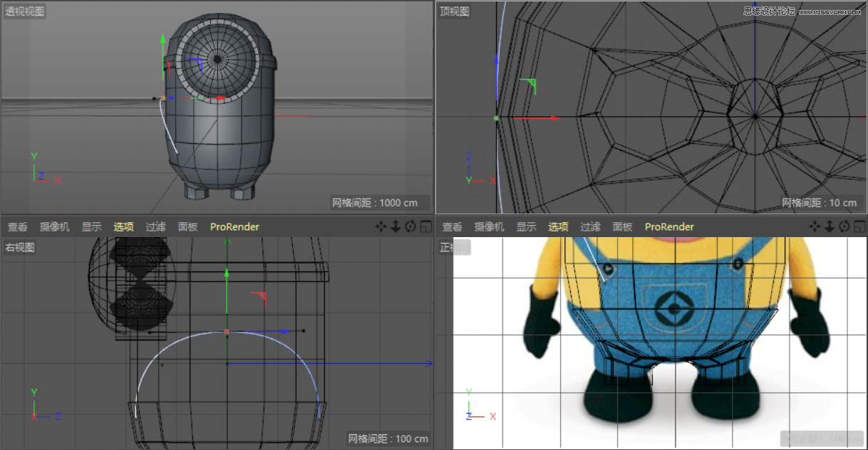
Task: Open the 摄像机 menu in the left viewport bar
Action: pos(55,226)
